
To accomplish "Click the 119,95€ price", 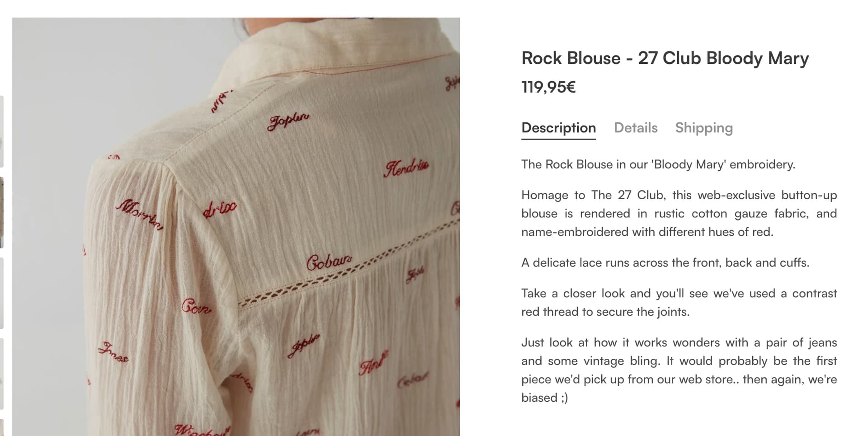I will [548, 87].
